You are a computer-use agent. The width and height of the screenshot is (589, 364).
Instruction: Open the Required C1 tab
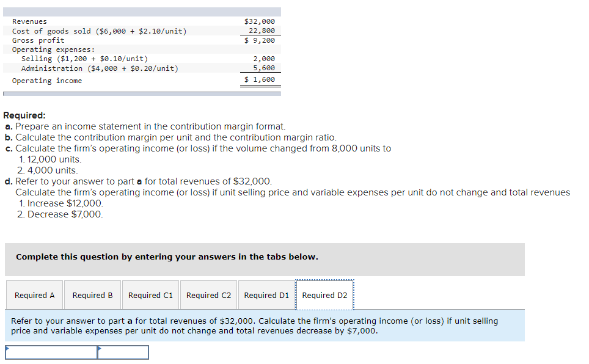pos(150,295)
